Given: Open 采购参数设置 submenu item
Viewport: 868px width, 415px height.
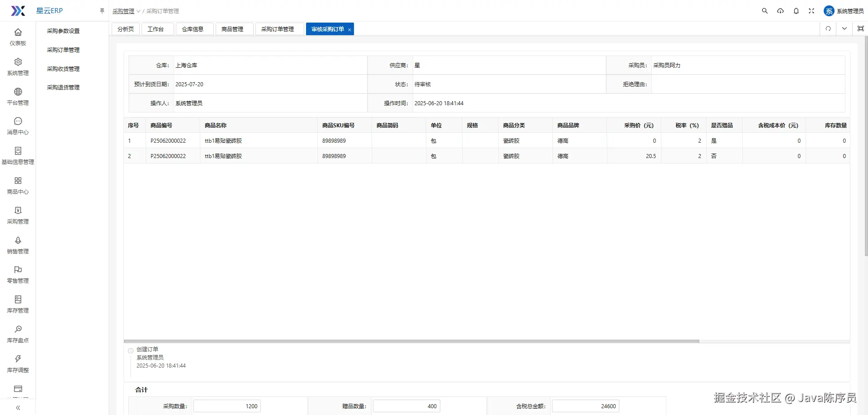Looking at the screenshot, I should [x=63, y=31].
